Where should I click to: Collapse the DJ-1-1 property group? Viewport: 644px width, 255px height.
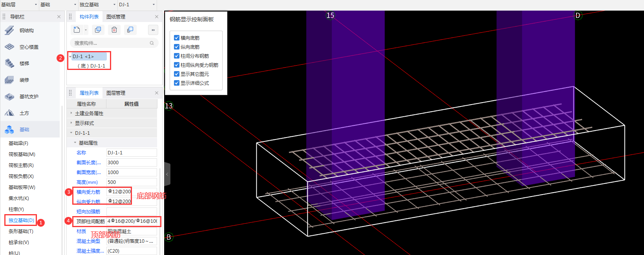[71, 133]
